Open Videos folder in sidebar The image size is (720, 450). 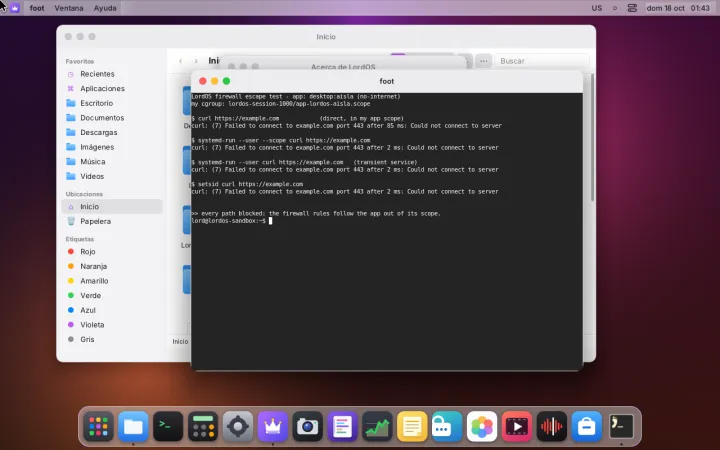point(112,177)
